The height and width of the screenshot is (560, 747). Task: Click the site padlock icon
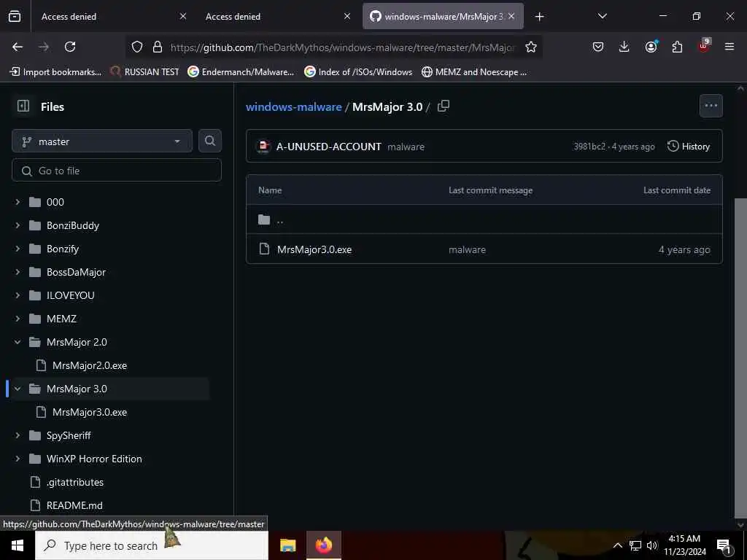pos(158,47)
